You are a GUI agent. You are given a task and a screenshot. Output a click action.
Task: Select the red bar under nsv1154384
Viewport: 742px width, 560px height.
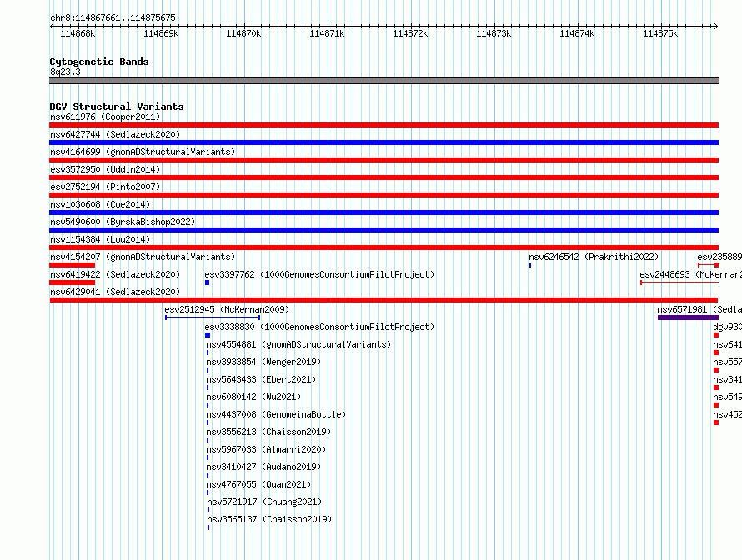384,247
